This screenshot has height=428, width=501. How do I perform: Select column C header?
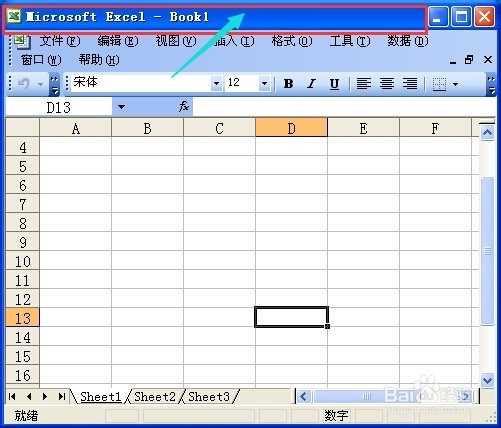pos(219,128)
